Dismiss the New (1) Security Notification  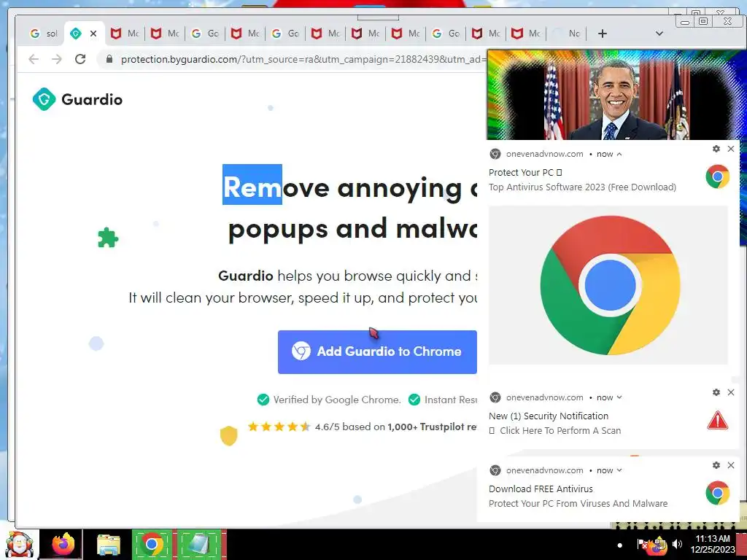point(731,392)
